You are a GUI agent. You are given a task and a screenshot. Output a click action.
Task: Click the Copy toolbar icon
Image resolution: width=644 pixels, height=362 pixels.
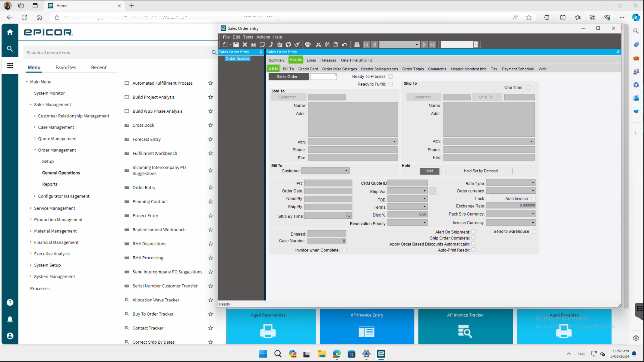coord(327,45)
